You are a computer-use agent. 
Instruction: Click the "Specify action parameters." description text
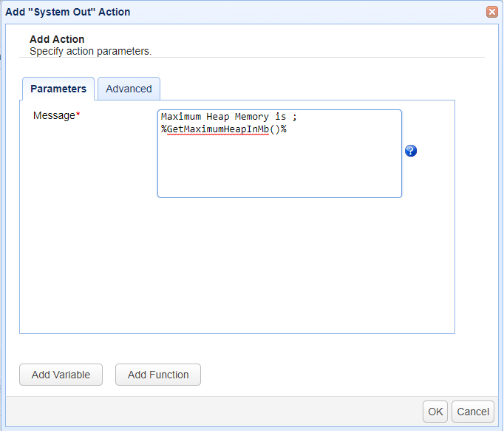[x=90, y=52]
